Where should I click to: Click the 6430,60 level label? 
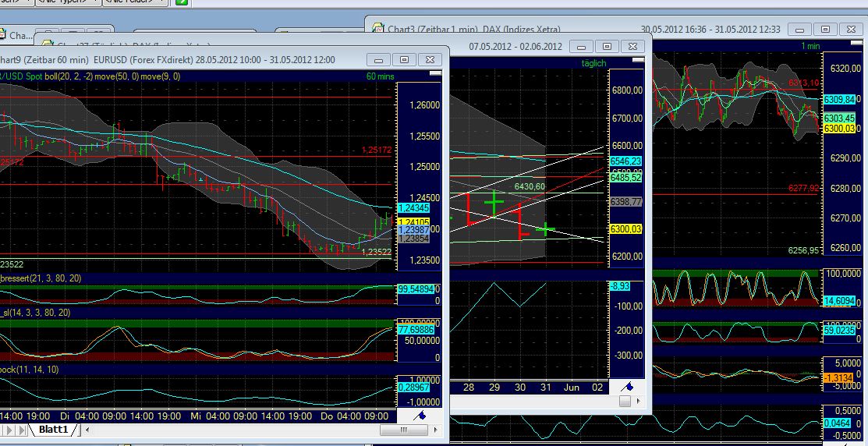tap(530, 186)
